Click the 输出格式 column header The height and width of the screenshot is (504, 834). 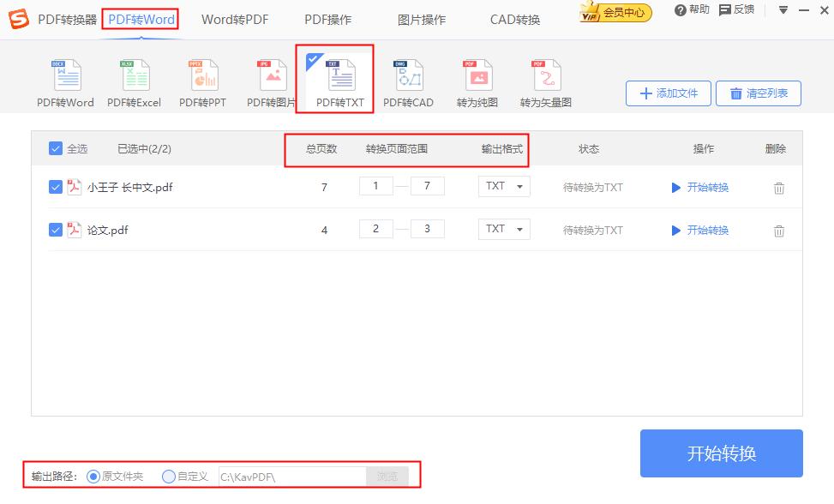[502, 149]
